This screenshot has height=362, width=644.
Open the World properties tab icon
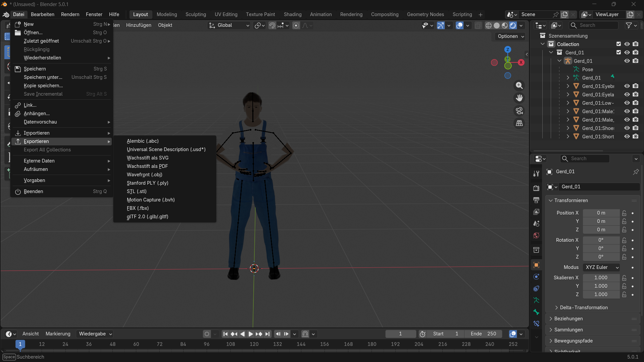point(536,235)
